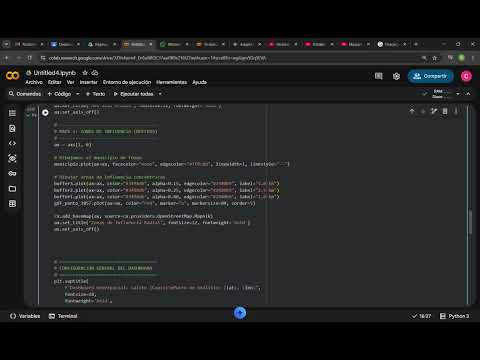Move the cell down with arrow icon

coord(423,111)
